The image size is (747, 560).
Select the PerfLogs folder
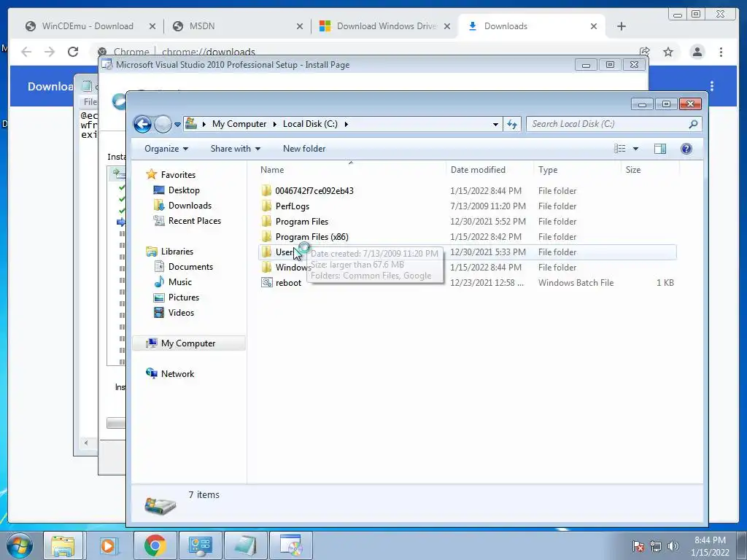[x=292, y=206]
